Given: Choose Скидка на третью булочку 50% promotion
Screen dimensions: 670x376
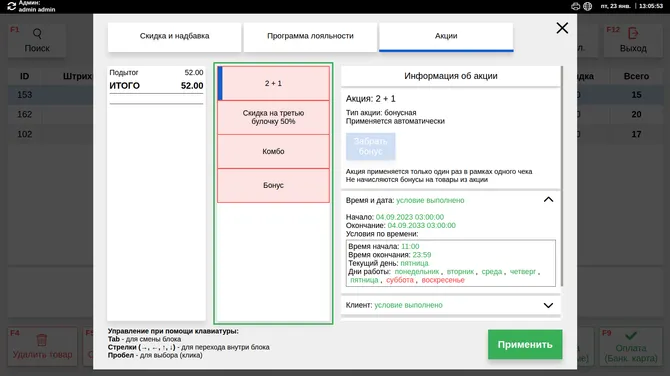Looking at the screenshot, I should tap(273, 118).
